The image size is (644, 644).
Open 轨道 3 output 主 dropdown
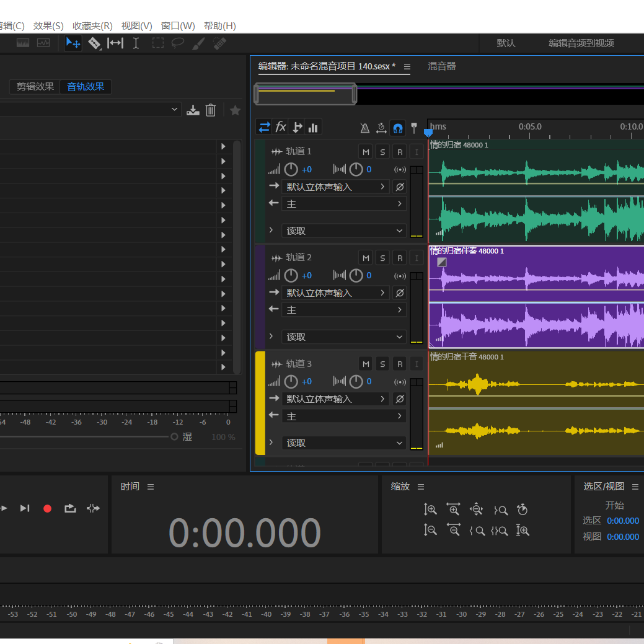pos(344,416)
